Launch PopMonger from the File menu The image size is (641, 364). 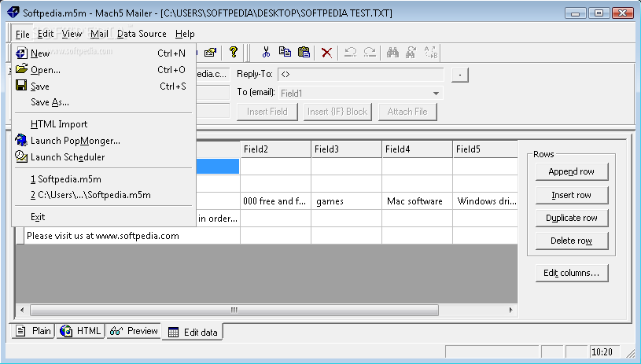(x=104, y=141)
